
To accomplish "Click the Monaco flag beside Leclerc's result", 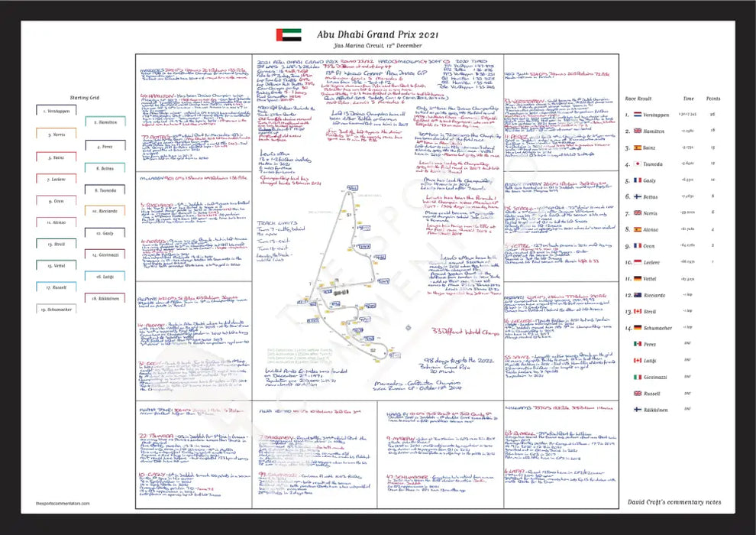I will [638, 262].
